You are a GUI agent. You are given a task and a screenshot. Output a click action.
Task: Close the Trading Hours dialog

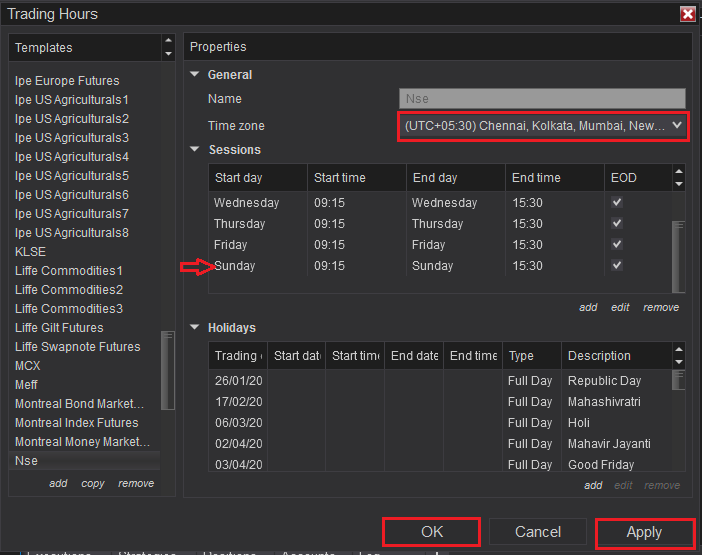pos(687,14)
